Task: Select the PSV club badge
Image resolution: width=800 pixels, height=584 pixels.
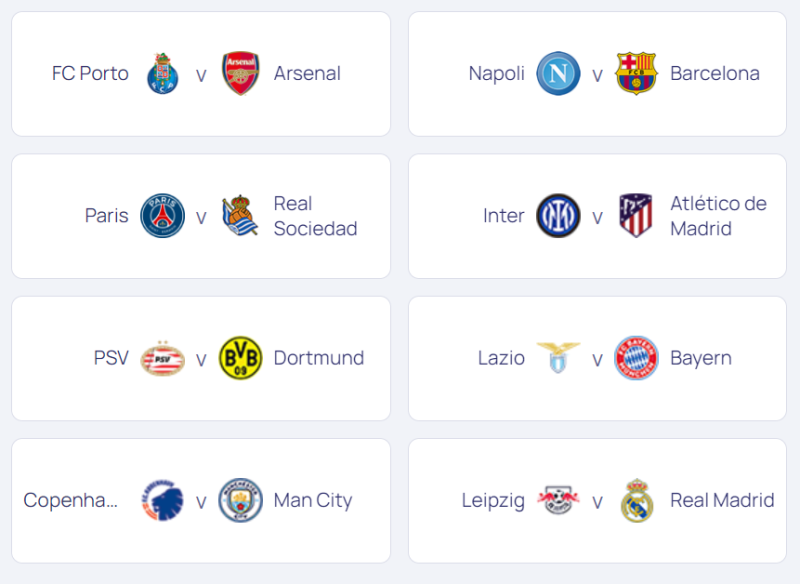Action: tap(162, 358)
